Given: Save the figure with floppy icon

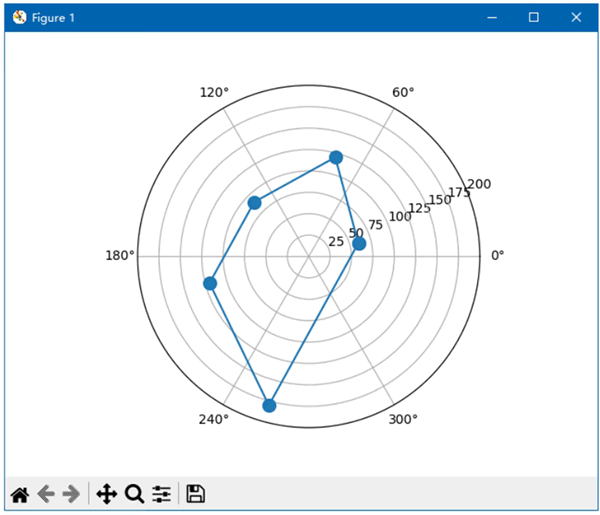Looking at the screenshot, I should 196,494.
